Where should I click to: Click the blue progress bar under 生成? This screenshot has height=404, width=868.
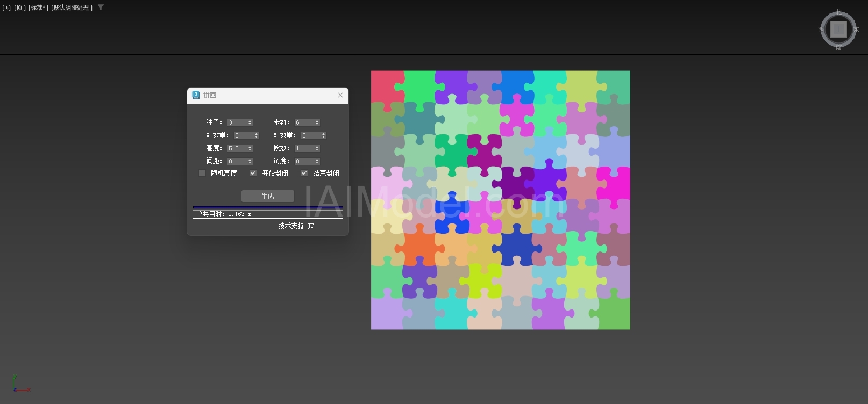coord(268,207)
